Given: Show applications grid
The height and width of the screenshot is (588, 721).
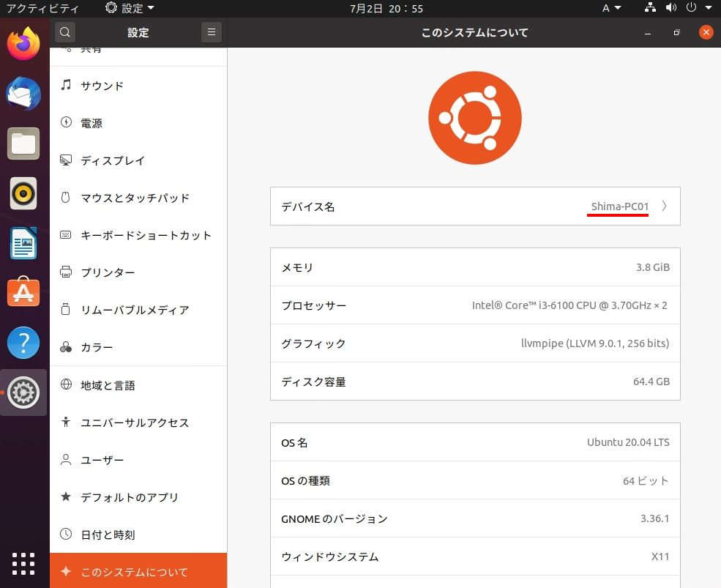Looking at the screenshot, I should pos(23,564).
